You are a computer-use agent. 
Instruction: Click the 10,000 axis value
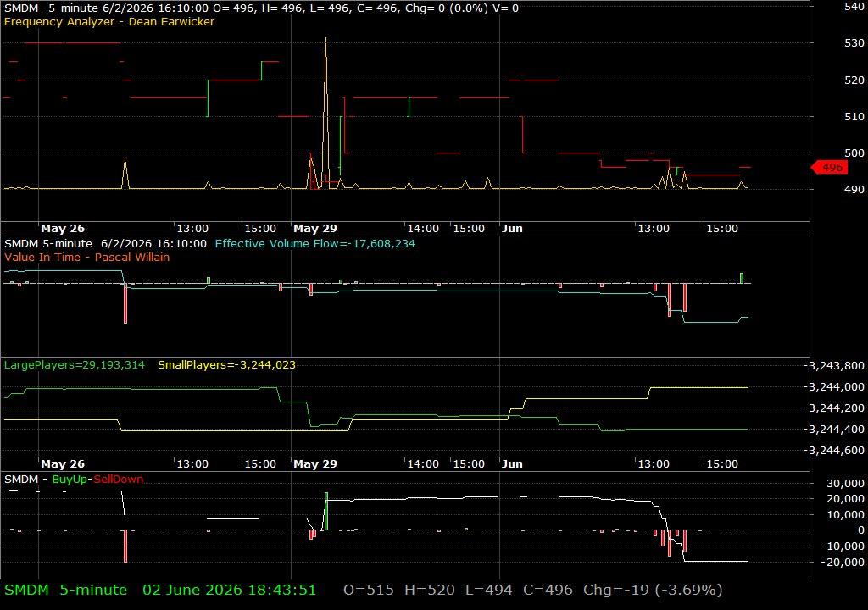(845, 515)
